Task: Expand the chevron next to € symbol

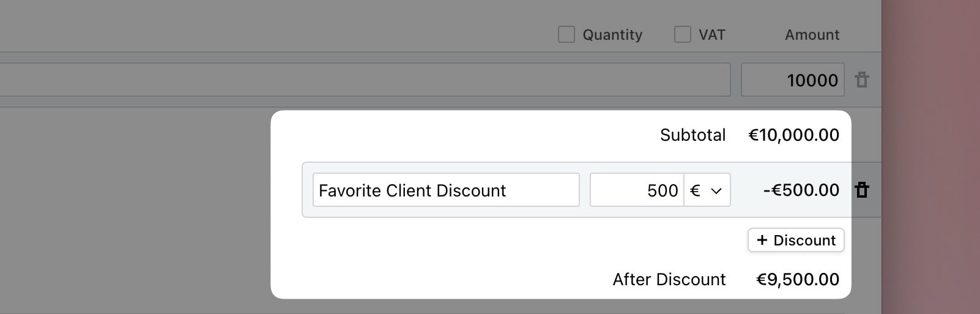Action: [716, 191]
